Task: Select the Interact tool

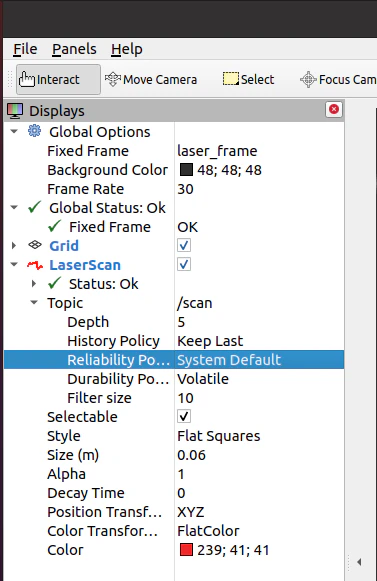Action: point(58,79)
